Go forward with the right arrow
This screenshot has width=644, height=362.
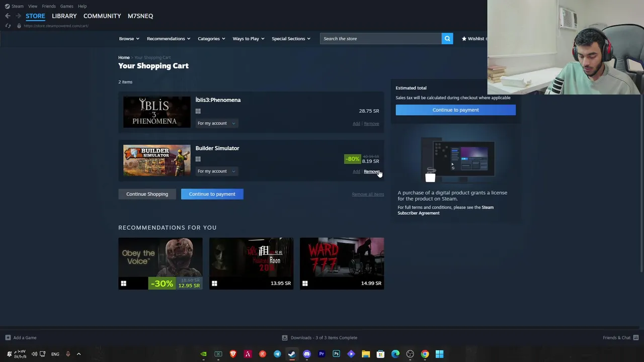[18, 16]
